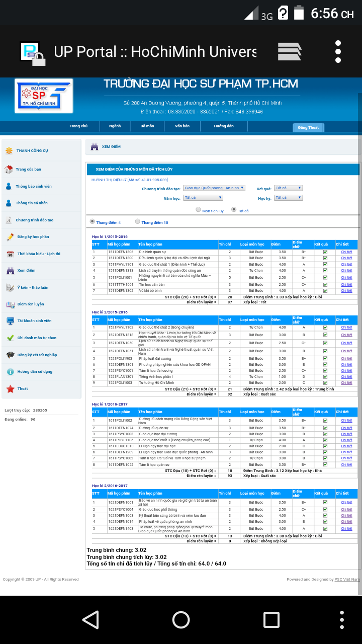Click the house icon for Trang của bạn
The image size is (362, 644).
click(9, 170)
